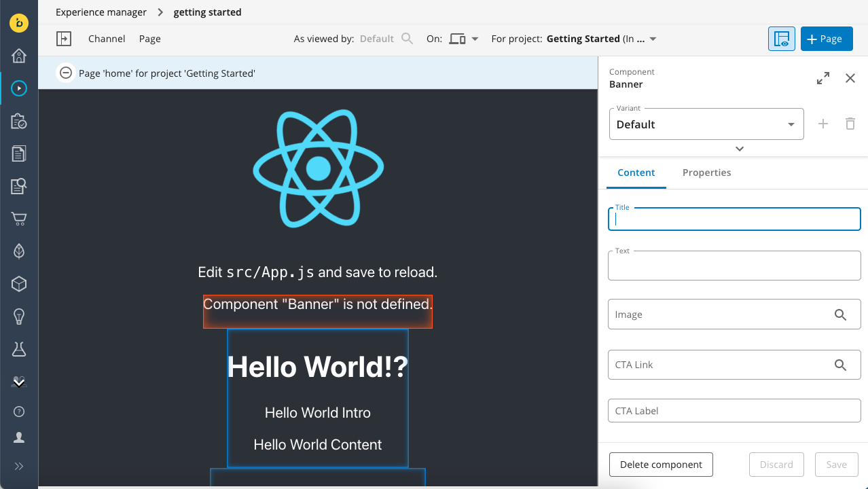Open the help question mark icon
The width and height of the screenshot is (868, 489).
(x=19, y=412)
